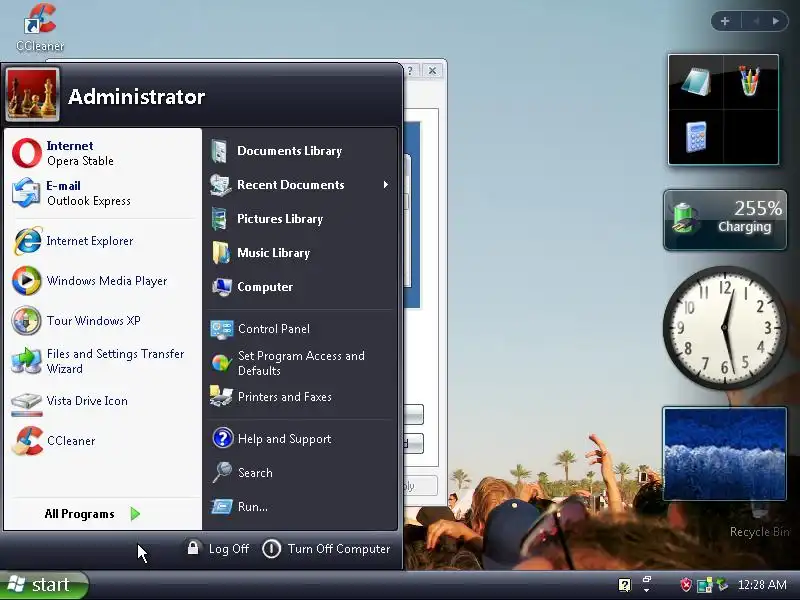The height and width of the screenshot is (600, 800).
Task: Open Search magnifier icon
Action: pyautogui.click(x=222, y=472)
